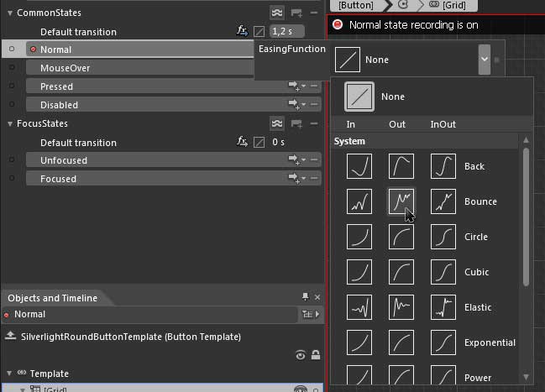
Task: Select the Bounce InOut easing function
Action: [443, 201]
